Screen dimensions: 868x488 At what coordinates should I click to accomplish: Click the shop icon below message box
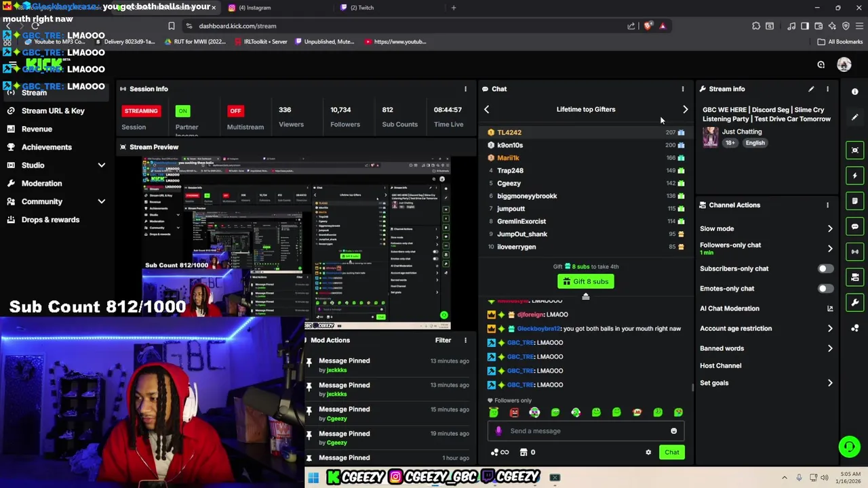point(524,452)
